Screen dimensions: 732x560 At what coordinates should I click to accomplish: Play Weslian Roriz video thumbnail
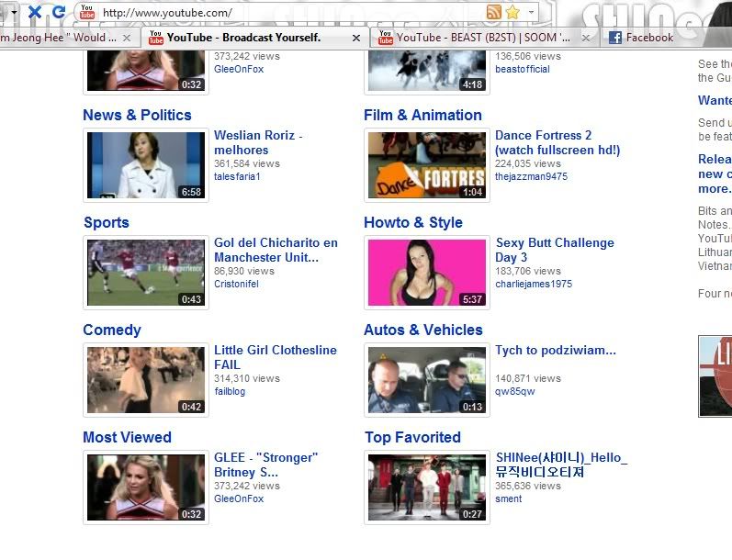pos(146,165)
